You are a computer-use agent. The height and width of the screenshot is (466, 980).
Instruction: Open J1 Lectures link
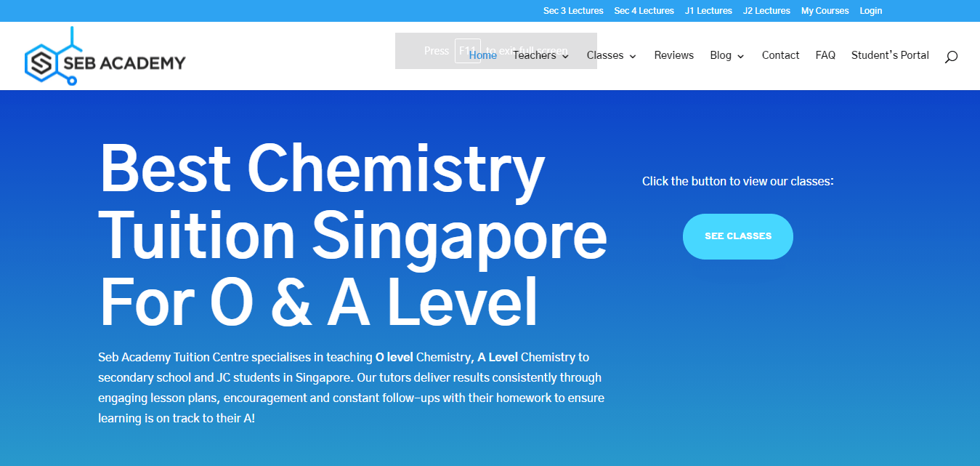[x=708, y=11]
